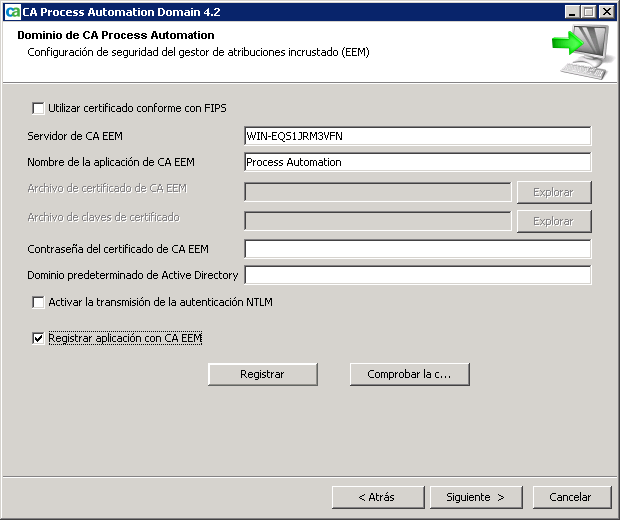This screenshot has height=520, width=620.
Task: Click the Servidor de CA EEM field
Action: point(417,136)
